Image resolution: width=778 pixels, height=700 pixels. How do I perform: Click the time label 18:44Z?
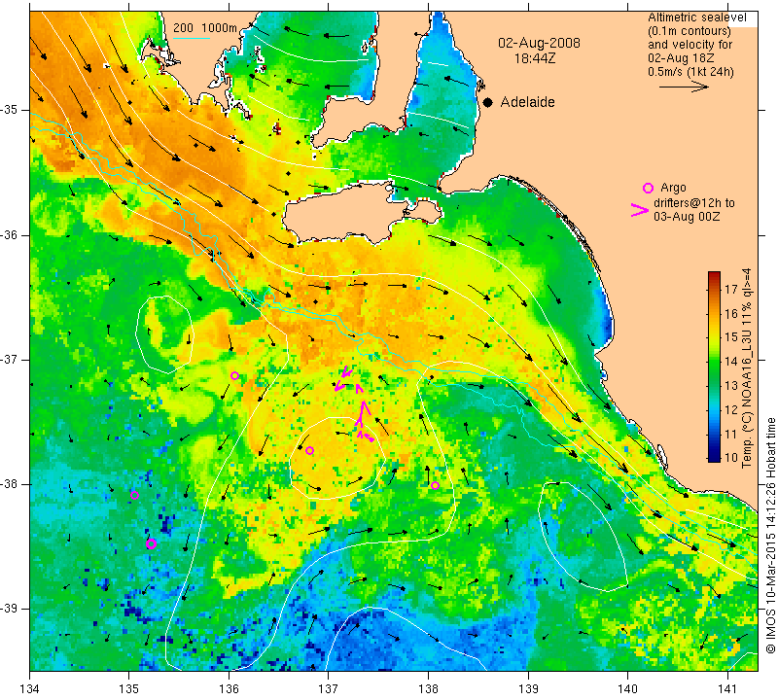(535, 58)
